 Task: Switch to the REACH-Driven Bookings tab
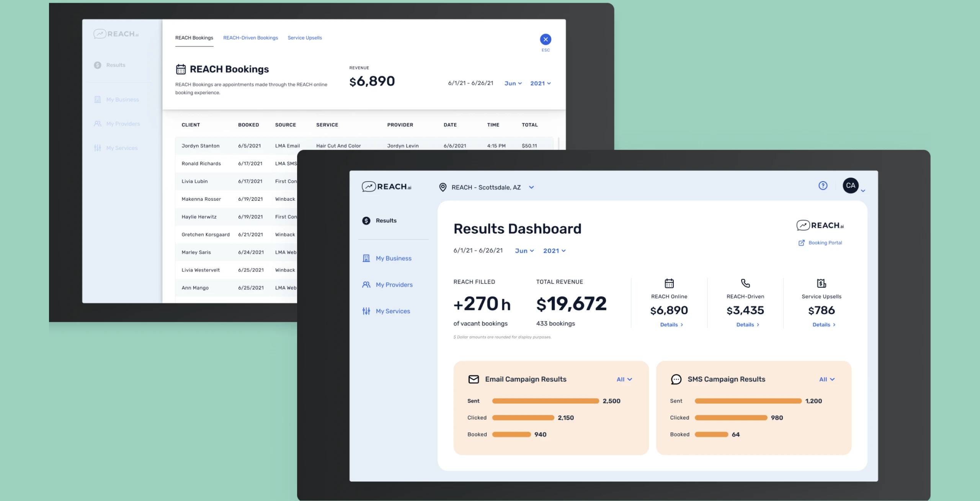[x=250, y=38]
